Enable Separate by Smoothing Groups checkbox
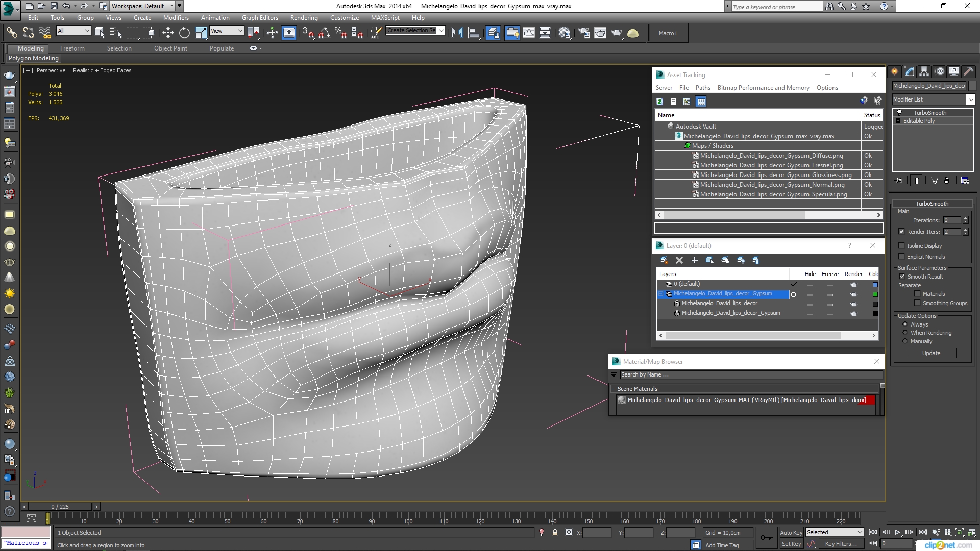This screenshot has width=980, height=551. point(917,303)
